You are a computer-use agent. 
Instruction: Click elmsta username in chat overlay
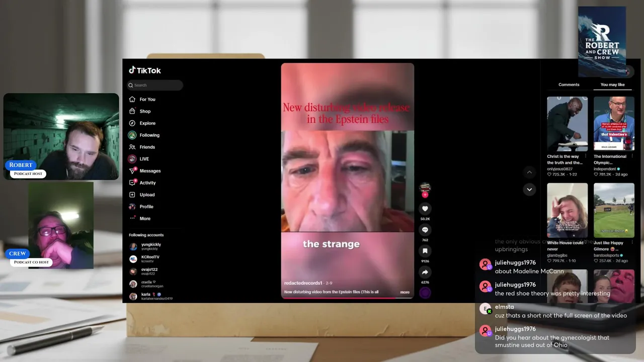[505, 307]
